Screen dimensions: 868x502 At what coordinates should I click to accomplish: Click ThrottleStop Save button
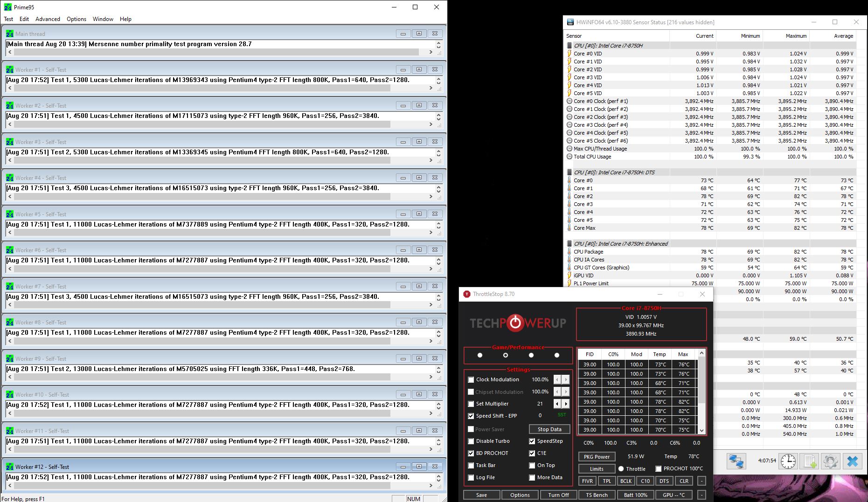click(482, 495)
